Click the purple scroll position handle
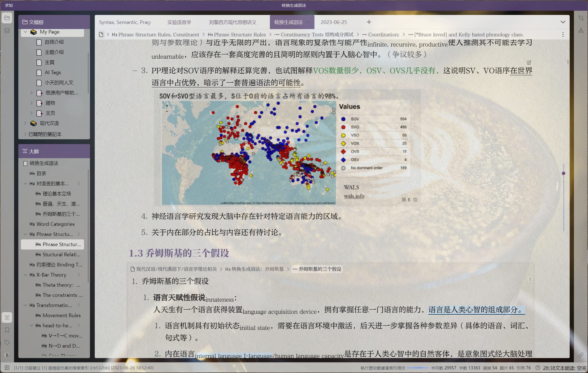This screenshot has width=588, height=373. tap(563, 173)
